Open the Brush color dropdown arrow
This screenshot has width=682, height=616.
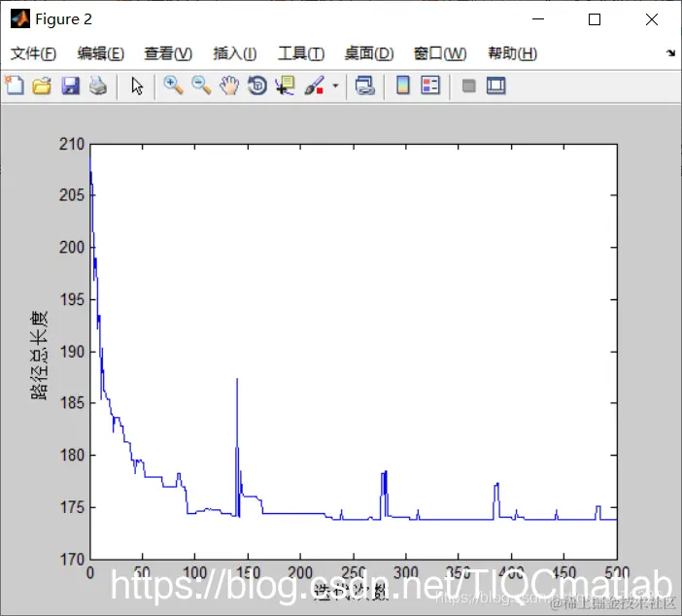click(x=335, y=86)
